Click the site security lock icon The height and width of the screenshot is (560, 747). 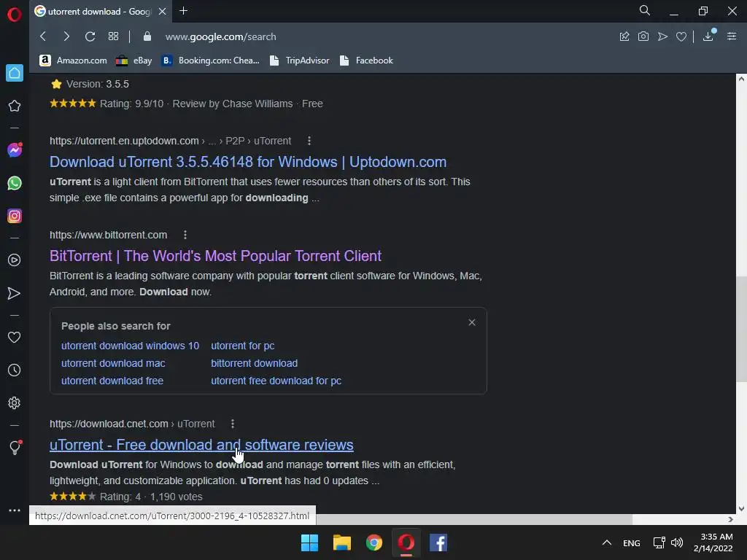pos(147,36)
